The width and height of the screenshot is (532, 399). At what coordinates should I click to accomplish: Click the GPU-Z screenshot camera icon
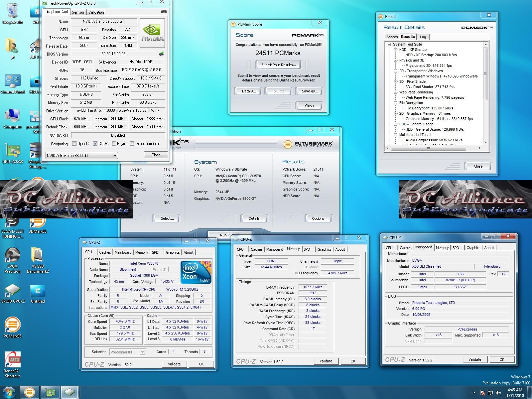click(x=164, y=11)
